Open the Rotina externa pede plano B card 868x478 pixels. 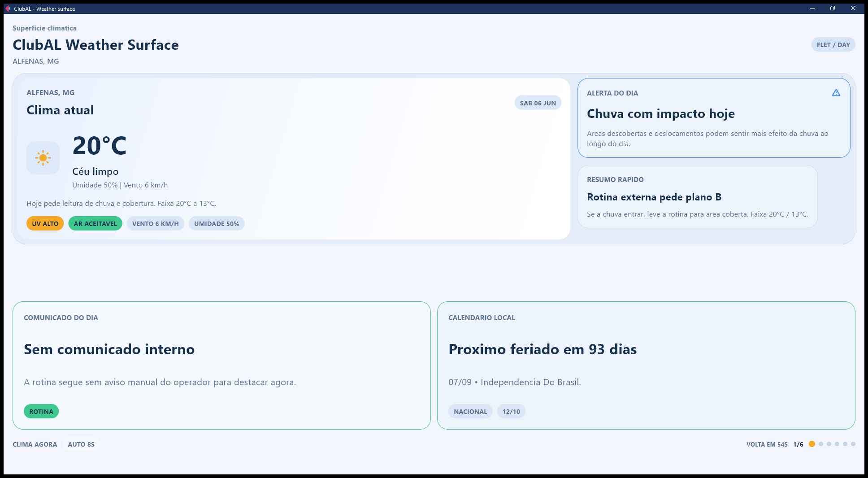point(698,197)
